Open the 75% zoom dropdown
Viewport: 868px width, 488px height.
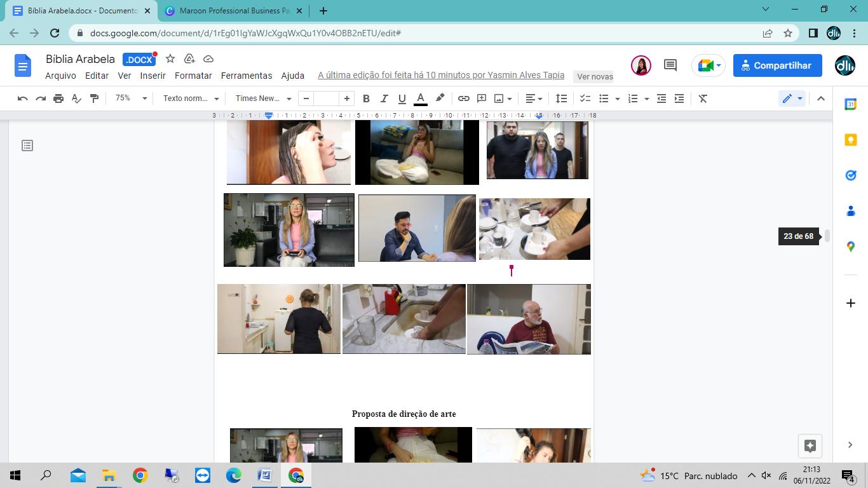coord(131,98)
